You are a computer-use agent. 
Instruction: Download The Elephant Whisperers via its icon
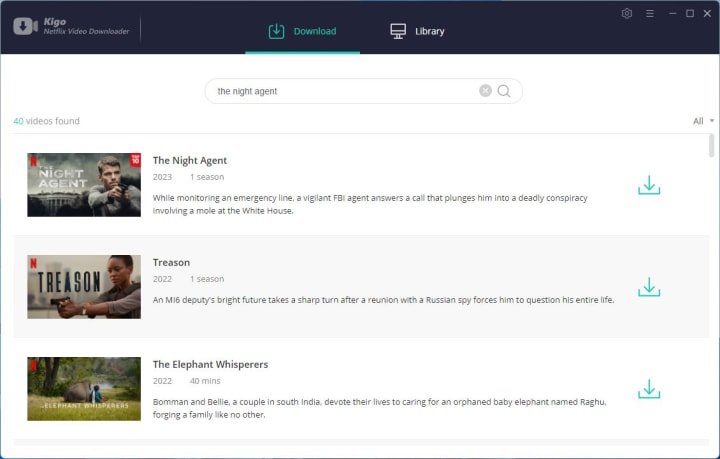pos(649,389)
